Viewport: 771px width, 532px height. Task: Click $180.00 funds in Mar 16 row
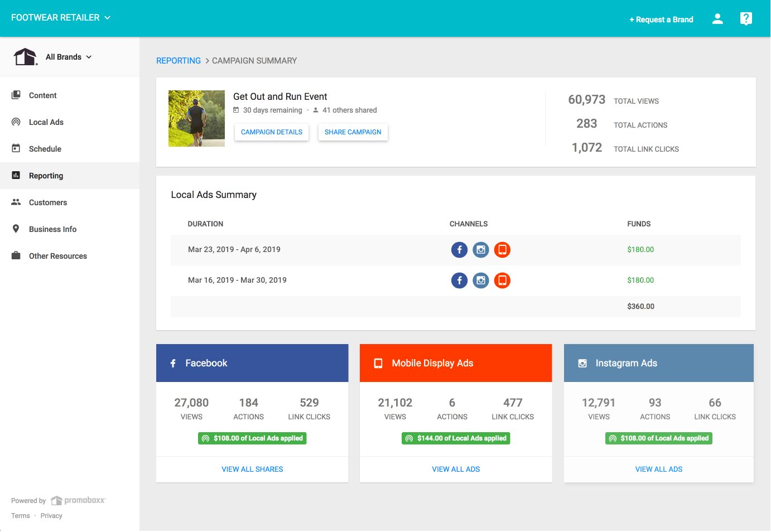coord(640,280)
